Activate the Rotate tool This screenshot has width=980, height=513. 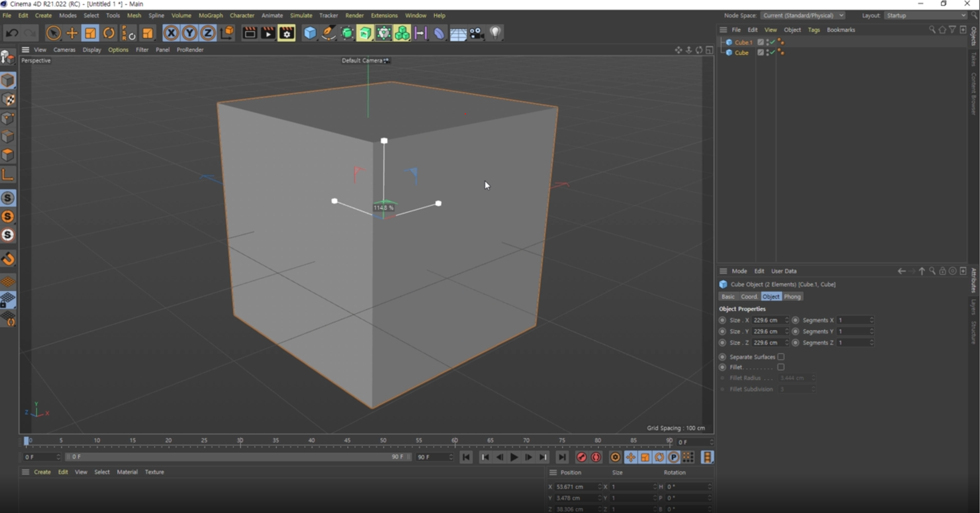109,33
